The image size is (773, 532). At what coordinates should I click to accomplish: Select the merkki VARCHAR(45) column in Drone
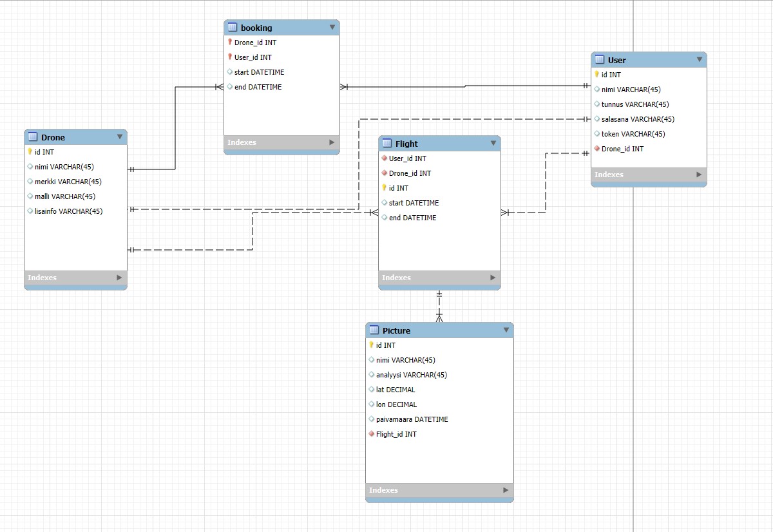point(68,182)
